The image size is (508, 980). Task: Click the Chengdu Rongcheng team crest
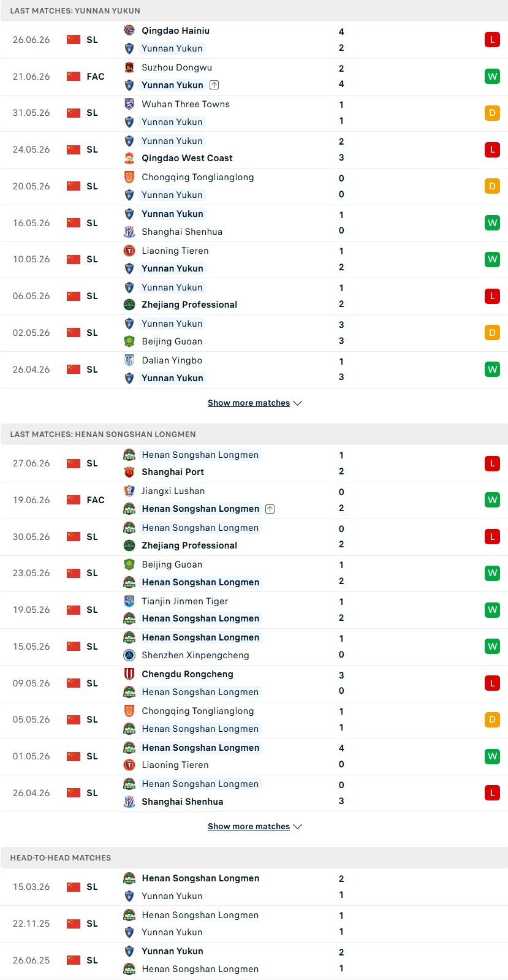coord(129,674)
